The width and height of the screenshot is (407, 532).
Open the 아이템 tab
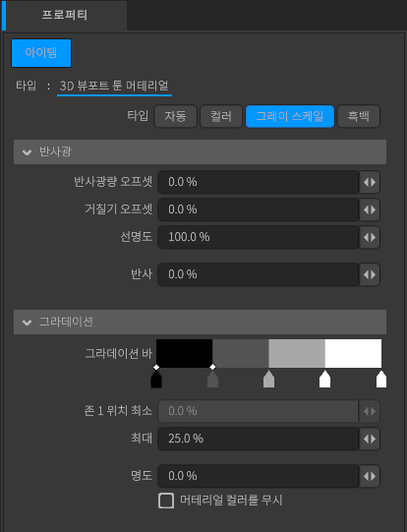tap(41, 53)
